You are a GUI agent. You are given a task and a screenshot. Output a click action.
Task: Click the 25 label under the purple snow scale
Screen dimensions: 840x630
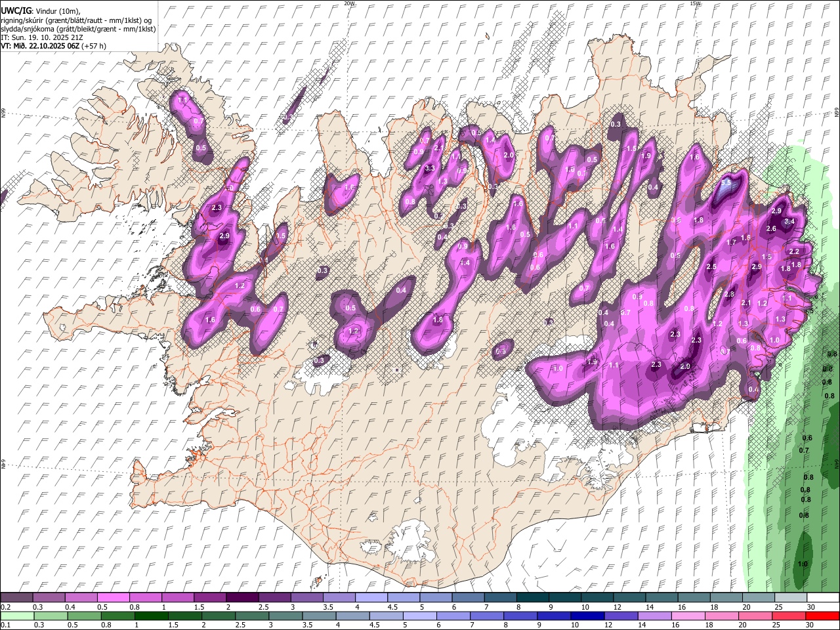click(778, 607)
